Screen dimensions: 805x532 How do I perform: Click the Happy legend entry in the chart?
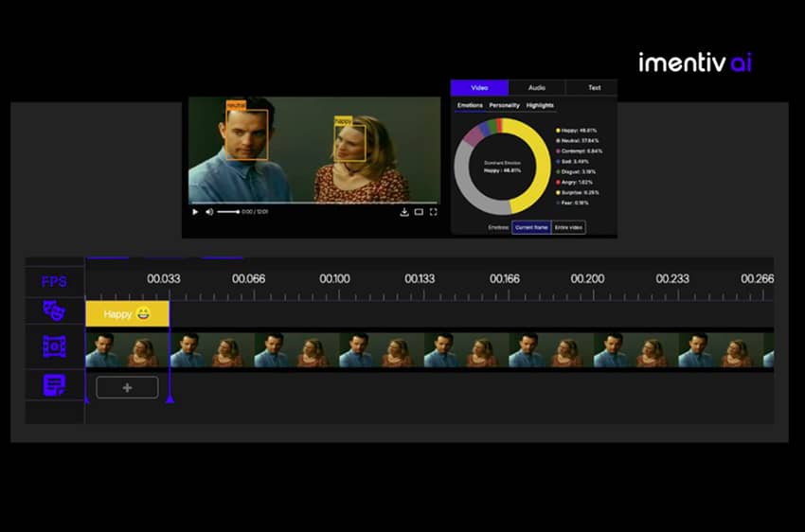tap(576, 131)
